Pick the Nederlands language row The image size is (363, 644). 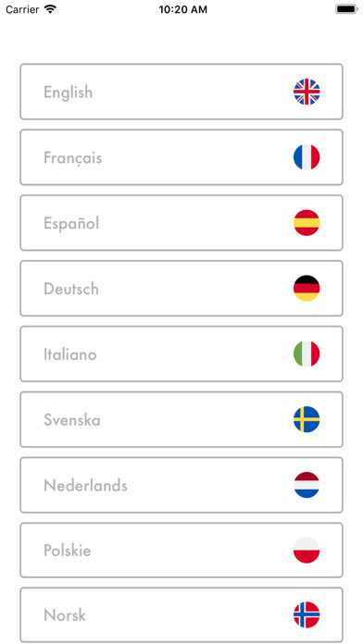pyautogui.click(x=181, y=485)
